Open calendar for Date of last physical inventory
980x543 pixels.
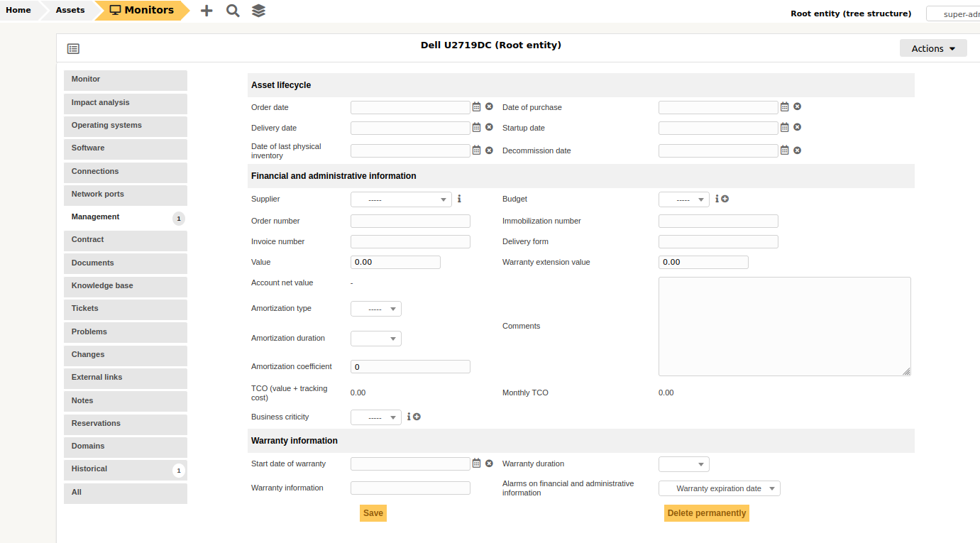coord(475,150)
